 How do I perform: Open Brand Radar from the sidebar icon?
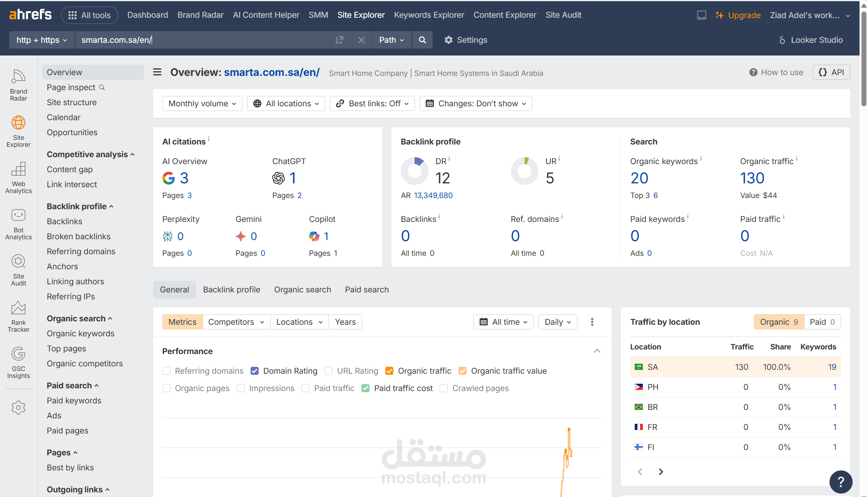click(18, 85)
